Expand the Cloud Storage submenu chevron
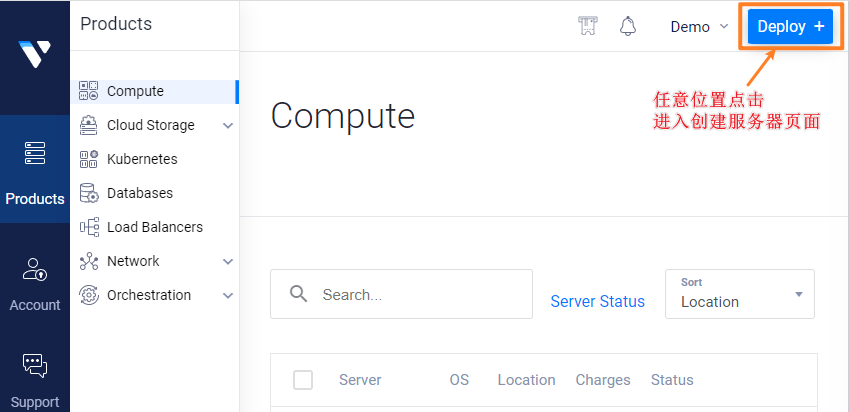Image resolution: width=849 pixels, height=412 pixels. click(x=228, y=126)
